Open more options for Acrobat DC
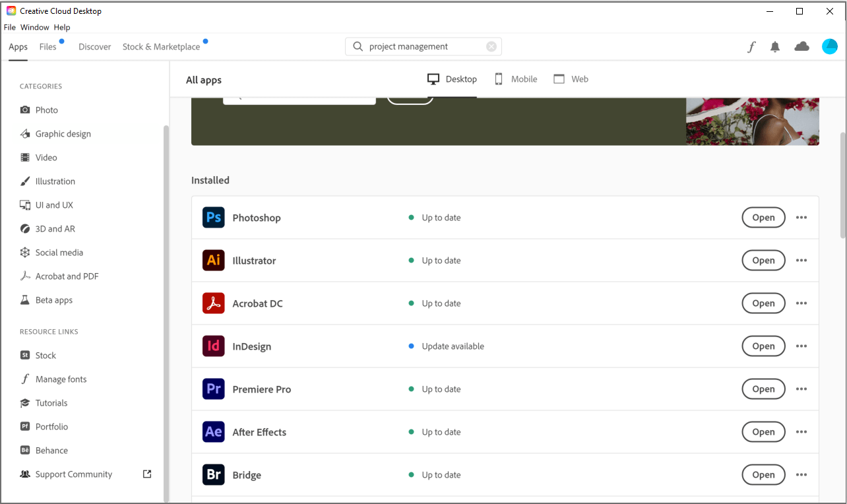The image size is (847, 504). coord(801,303)
